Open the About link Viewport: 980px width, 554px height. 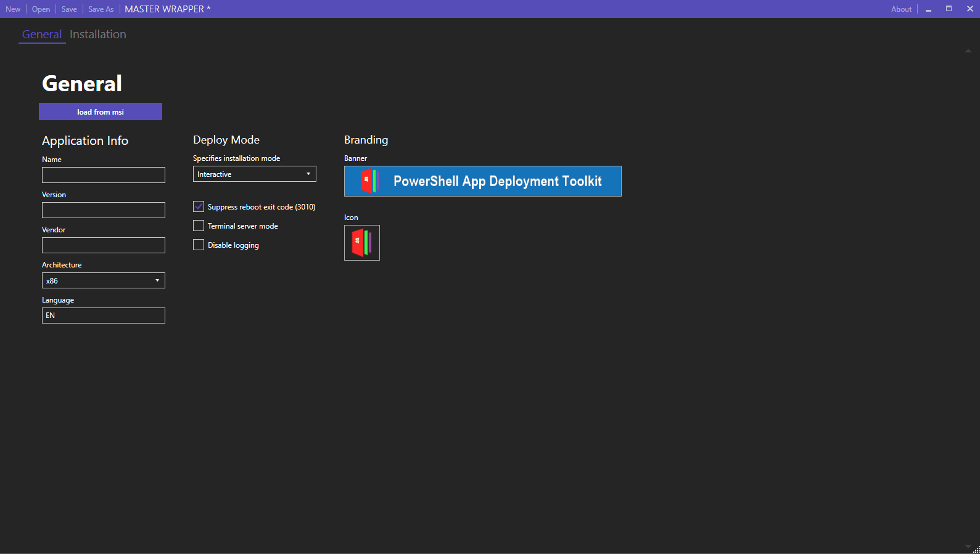[901, 9]
